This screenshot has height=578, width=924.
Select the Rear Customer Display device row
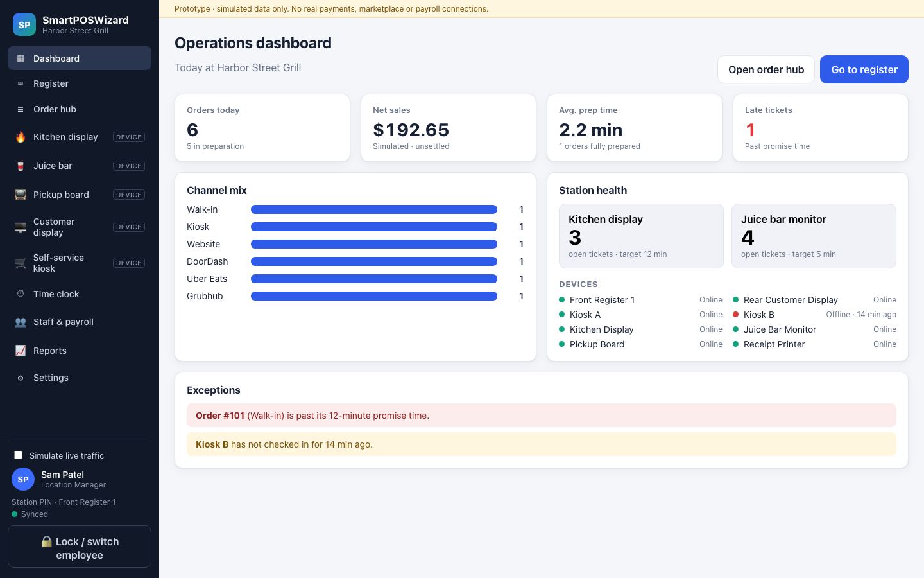coord(814,300)
